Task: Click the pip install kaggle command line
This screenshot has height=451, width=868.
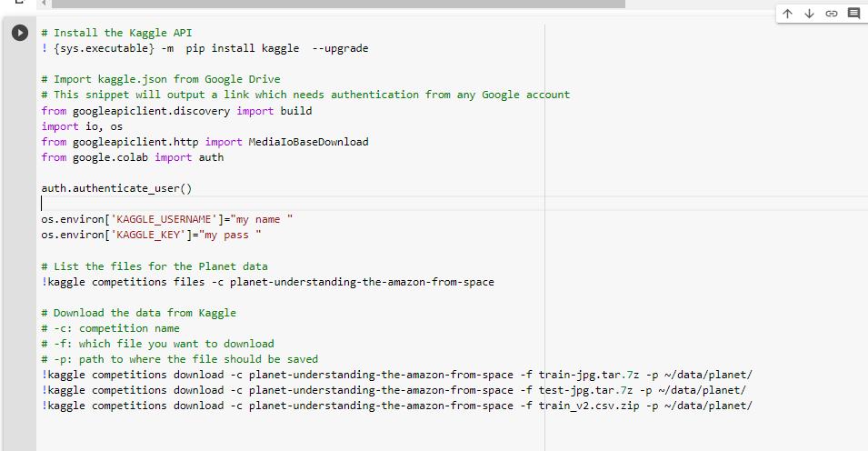Action: (205, 48)
